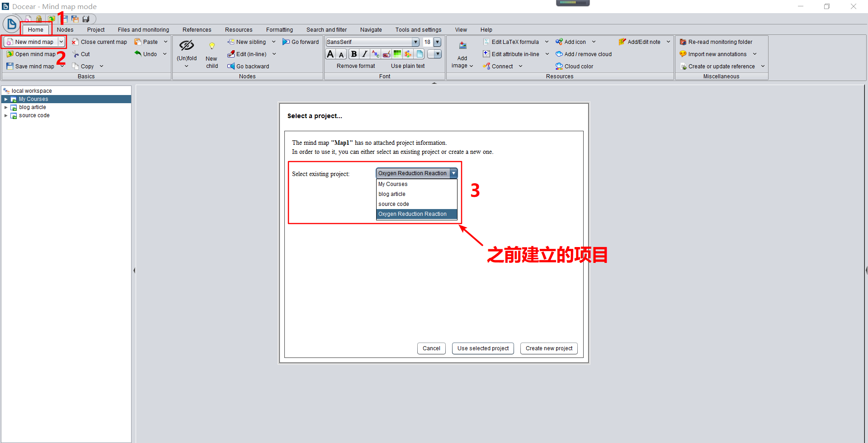The width and height of the screenshot is (868, 443).
Task: Click the Use selected project button
Action: click(x=483, y=348)
